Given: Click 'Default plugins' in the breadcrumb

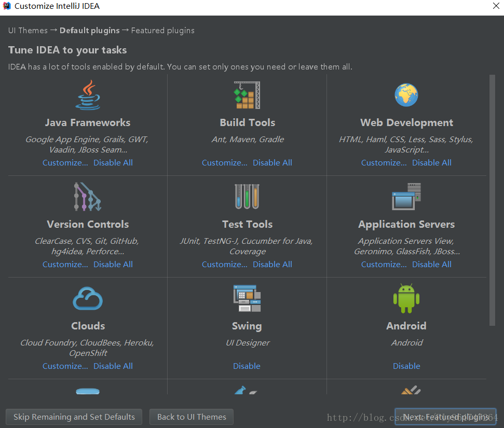Looking at the screenshot, I should tap(90, 31).
